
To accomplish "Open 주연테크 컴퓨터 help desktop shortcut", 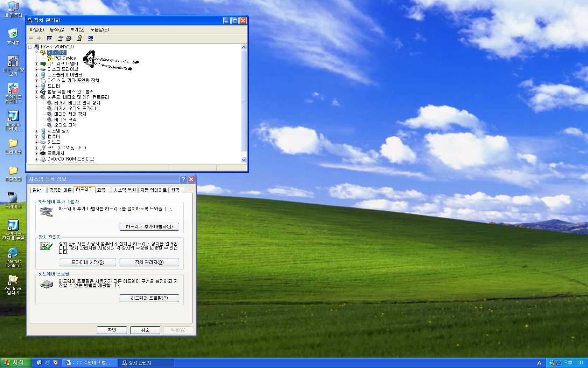I will pyautogui.click(x=13, y=93).
